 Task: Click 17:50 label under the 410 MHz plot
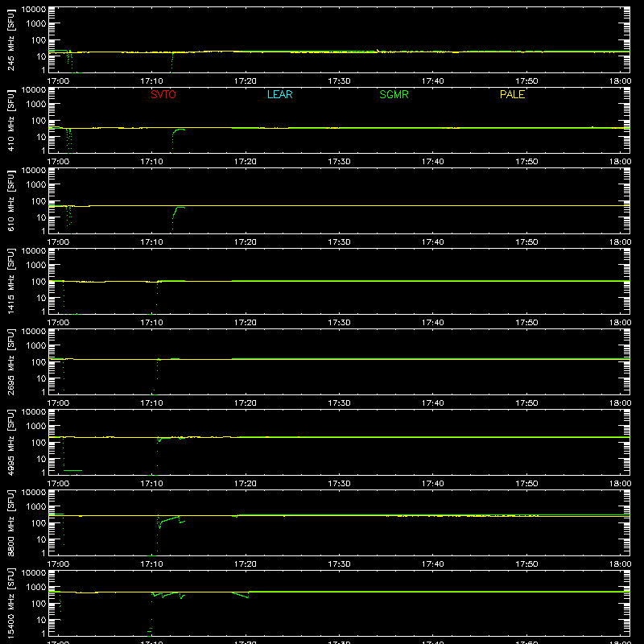click(x=526, y=162)
